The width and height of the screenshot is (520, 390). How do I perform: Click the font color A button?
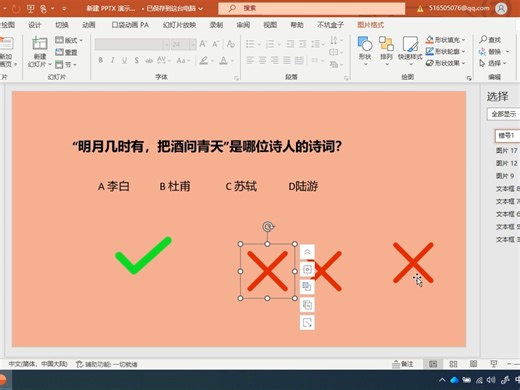(223, 60)
